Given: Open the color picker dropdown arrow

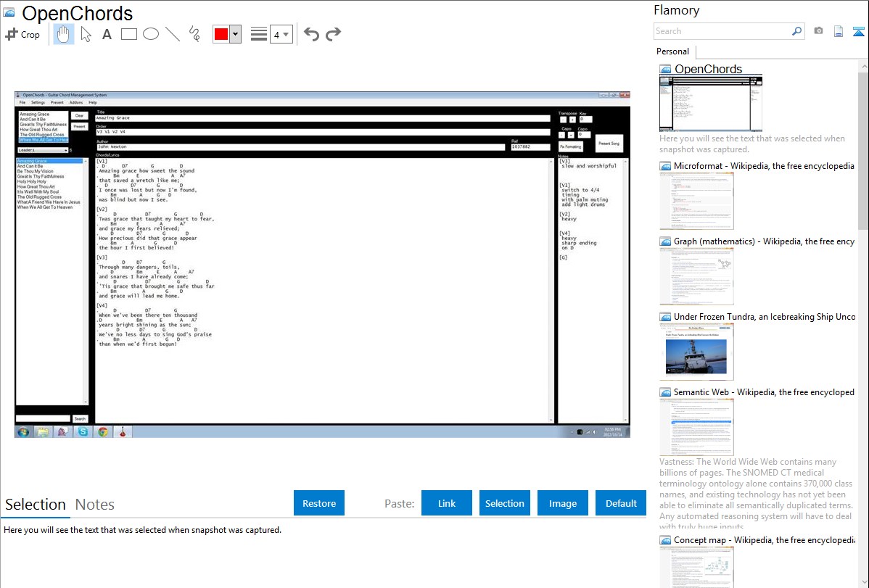Looking at the screenshot, I should [x=236, y=34].
